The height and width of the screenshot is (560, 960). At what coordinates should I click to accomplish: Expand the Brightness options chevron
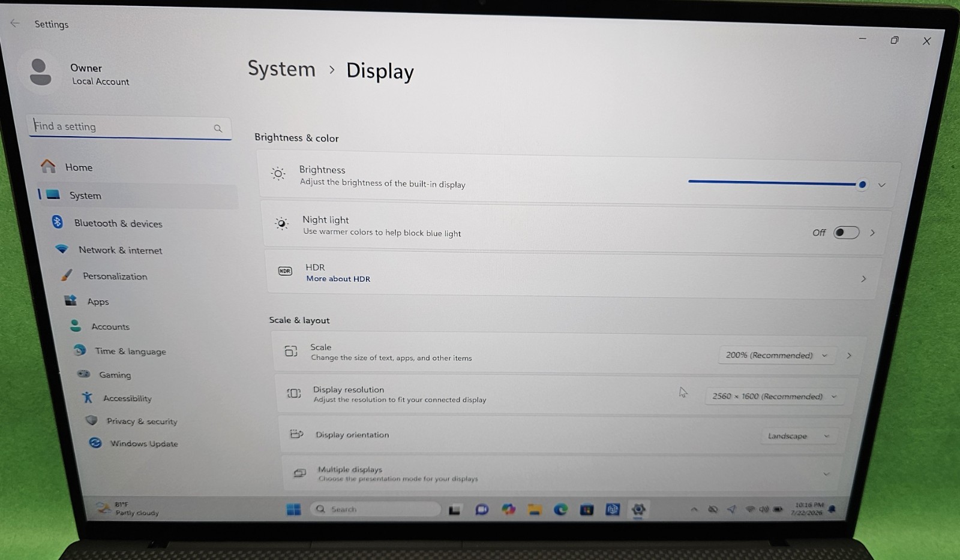click(881, 185)
